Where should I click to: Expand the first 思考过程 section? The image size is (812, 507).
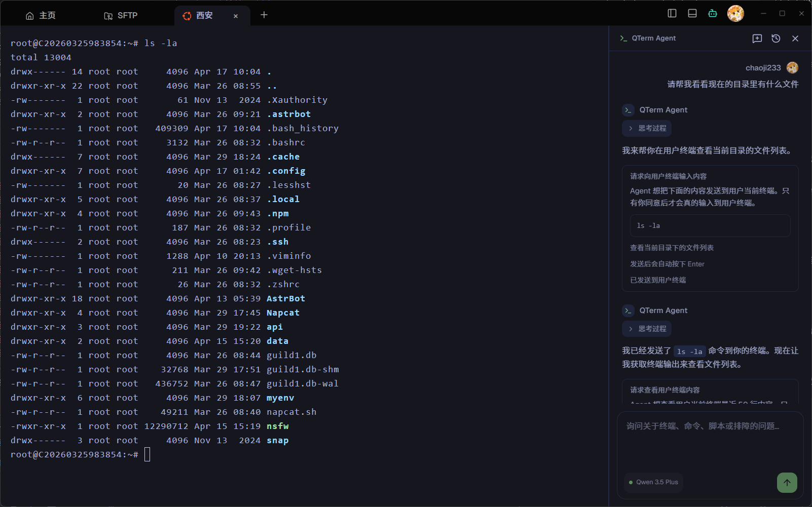click(x=647, y=128)
